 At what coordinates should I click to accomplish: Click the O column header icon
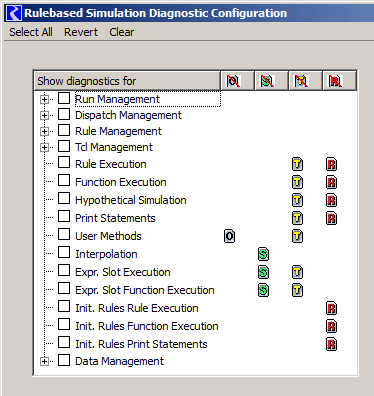233,81
